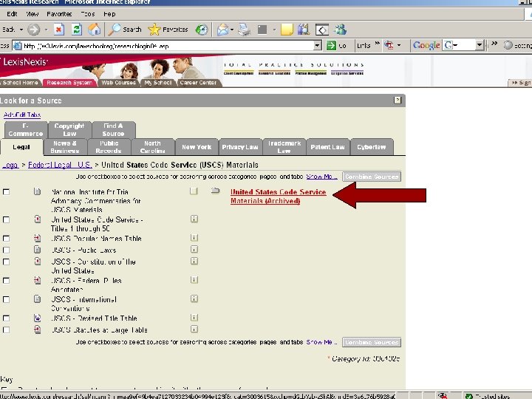Click the Print icon in toolbar
This screenshot has width=532, height=399.
[x=245, y=30]
